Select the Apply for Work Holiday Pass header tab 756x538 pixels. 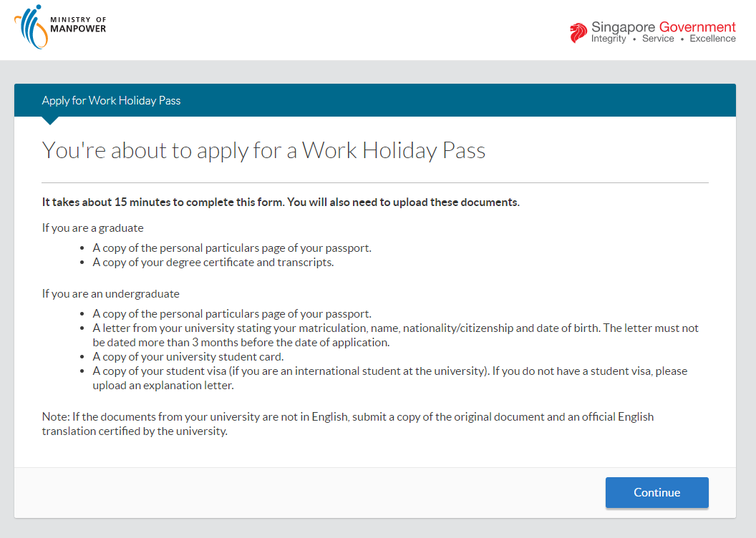click(x=111, y=100)
